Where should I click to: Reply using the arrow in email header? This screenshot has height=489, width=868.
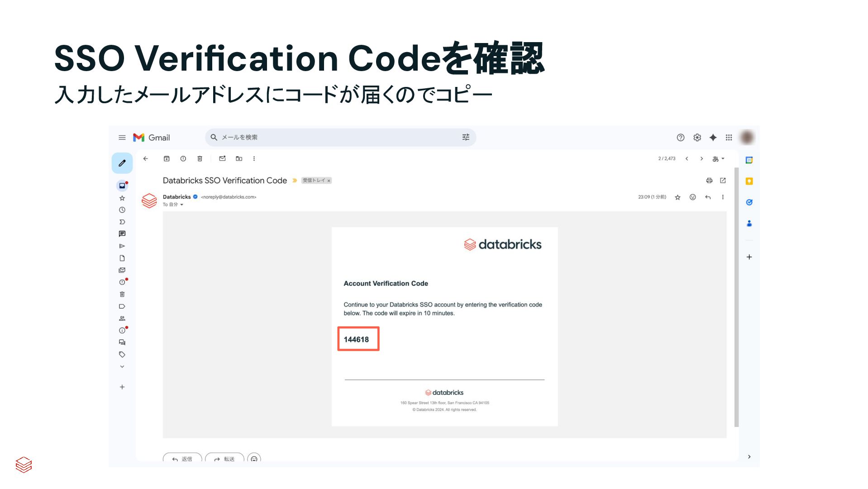(708, 197)
